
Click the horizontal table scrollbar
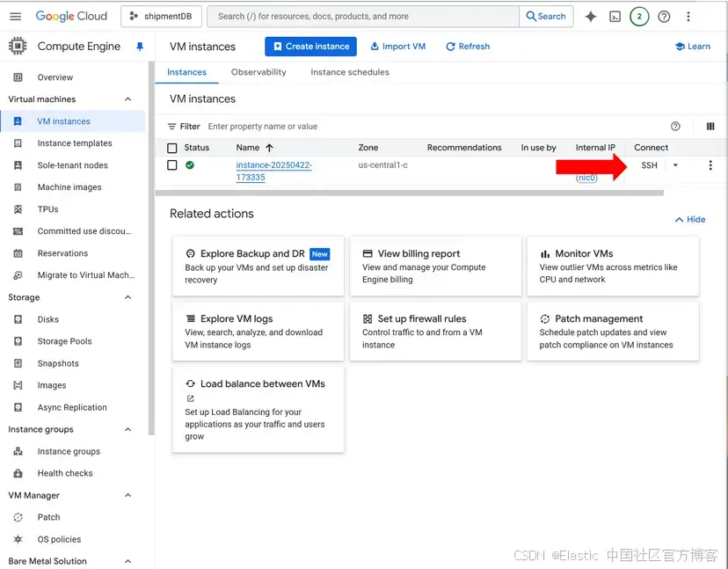409,193
